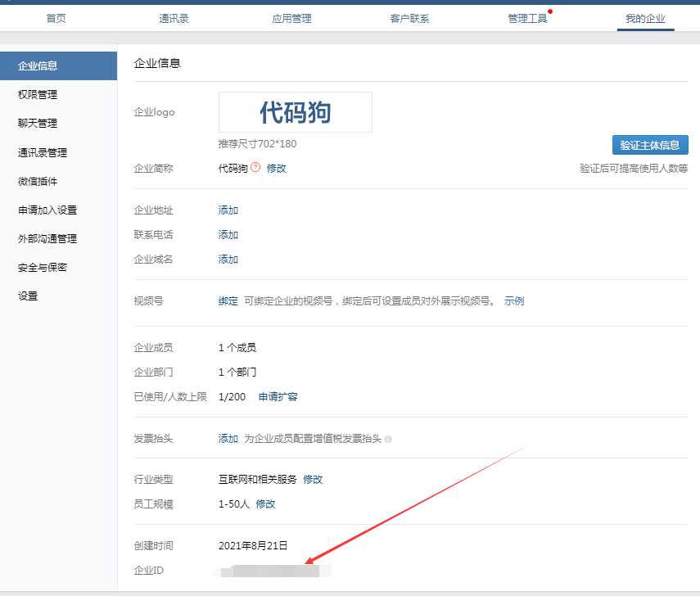700x596 pixels.
Task: Open 设置 in the sidebar
Action: [x=28, y=296]
